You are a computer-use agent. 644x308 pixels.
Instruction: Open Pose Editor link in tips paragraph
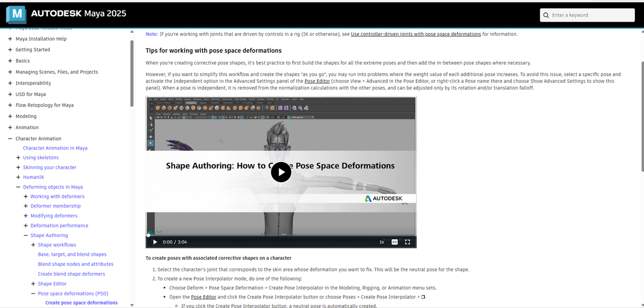(317, 81)
